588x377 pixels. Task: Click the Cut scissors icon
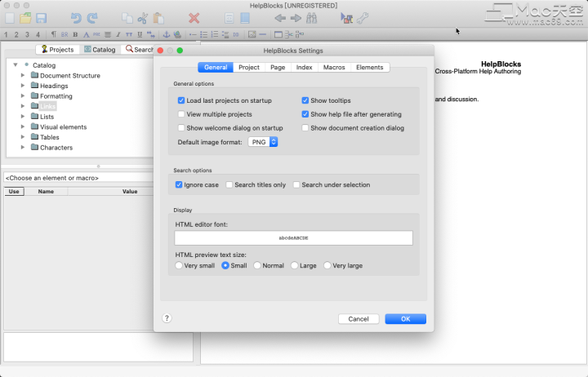(142, 18)
